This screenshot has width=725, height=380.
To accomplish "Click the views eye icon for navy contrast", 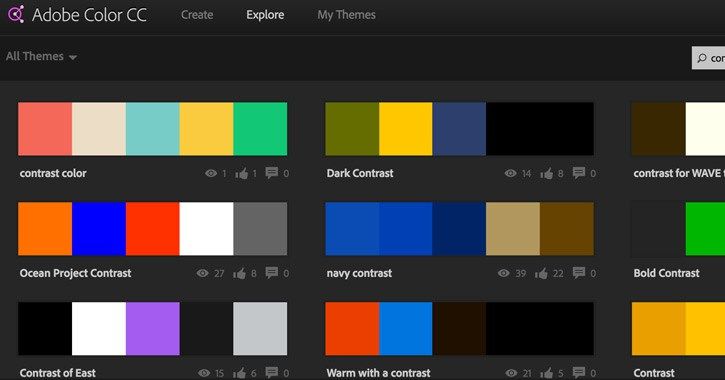I will [504, 273].
